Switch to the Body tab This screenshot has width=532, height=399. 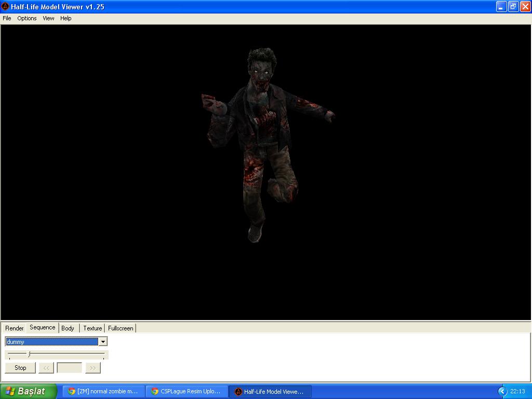[x=68, y=328]
